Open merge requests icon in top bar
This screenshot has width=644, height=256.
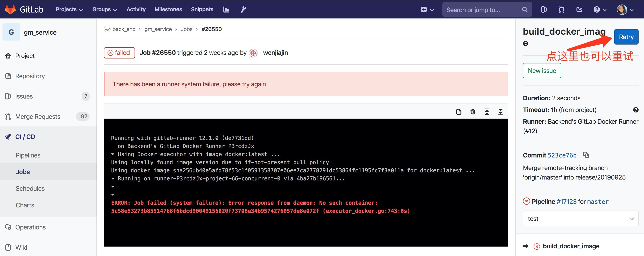(x=561, y=10)
